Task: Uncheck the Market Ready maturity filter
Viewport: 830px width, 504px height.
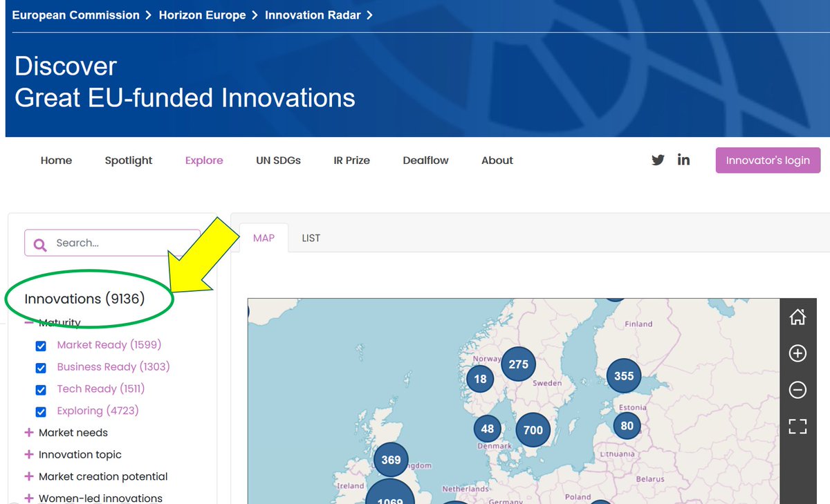Action: pos(41,346)
